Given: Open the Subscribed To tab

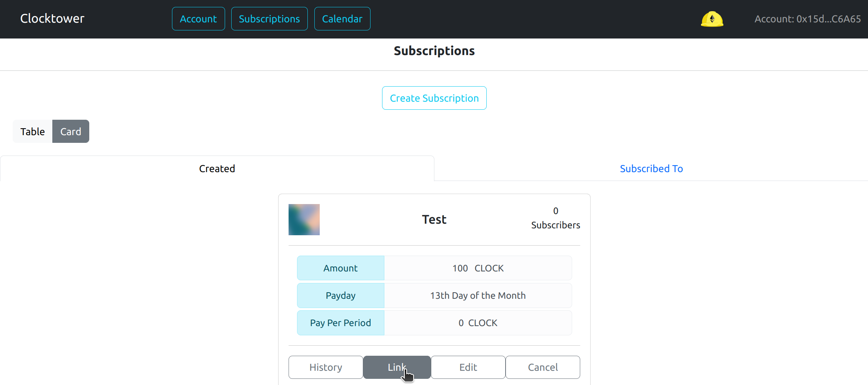Looking at the screenshot, I should (x=651, y=169).
